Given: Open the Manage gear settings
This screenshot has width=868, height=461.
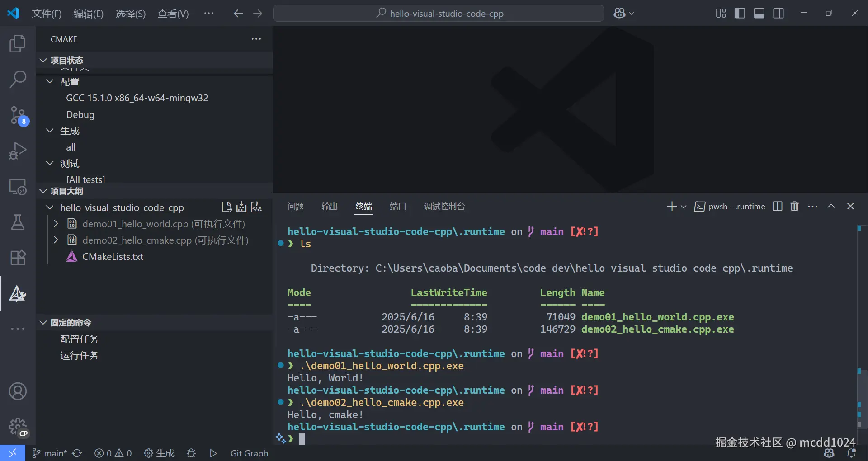Looking at the screenshot, I should (18, 427).
